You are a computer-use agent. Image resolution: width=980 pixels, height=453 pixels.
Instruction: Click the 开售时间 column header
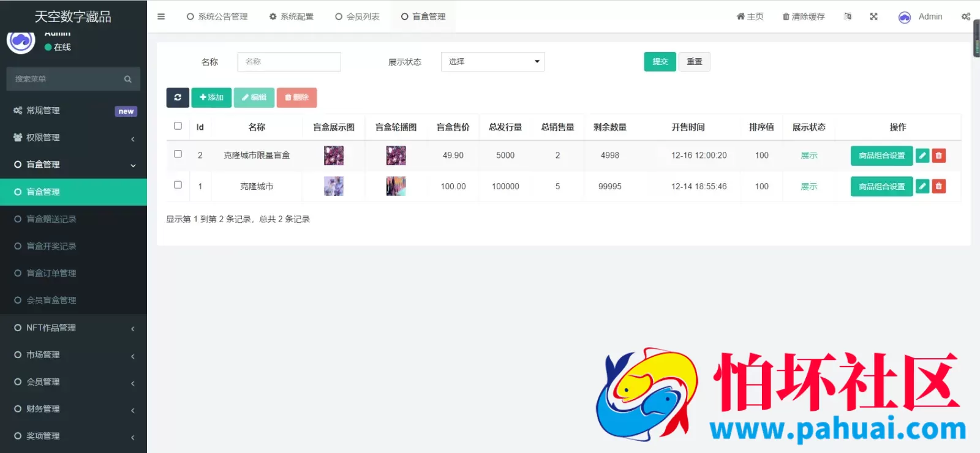(x=688, y=127)
